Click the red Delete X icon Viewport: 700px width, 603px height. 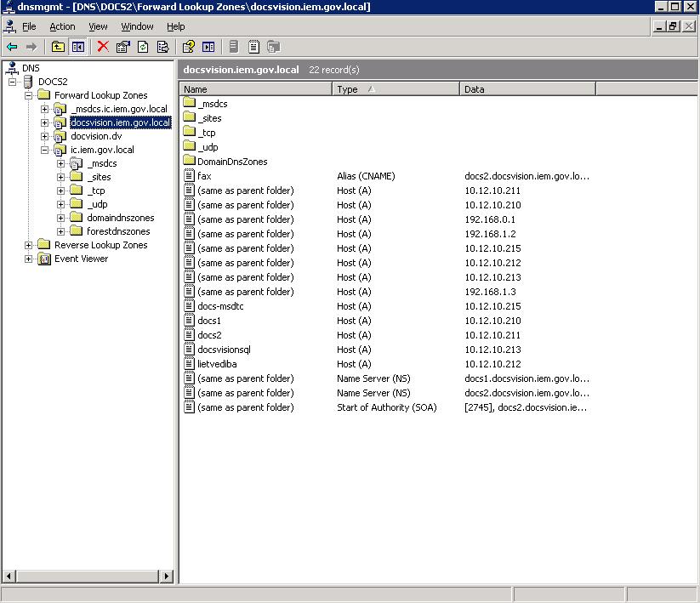coord(103,47)
